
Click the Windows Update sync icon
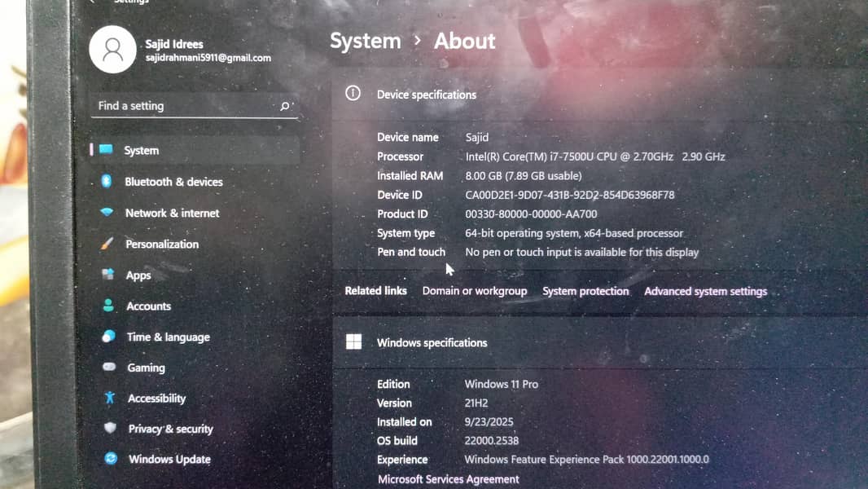click(x=111, y=459)
